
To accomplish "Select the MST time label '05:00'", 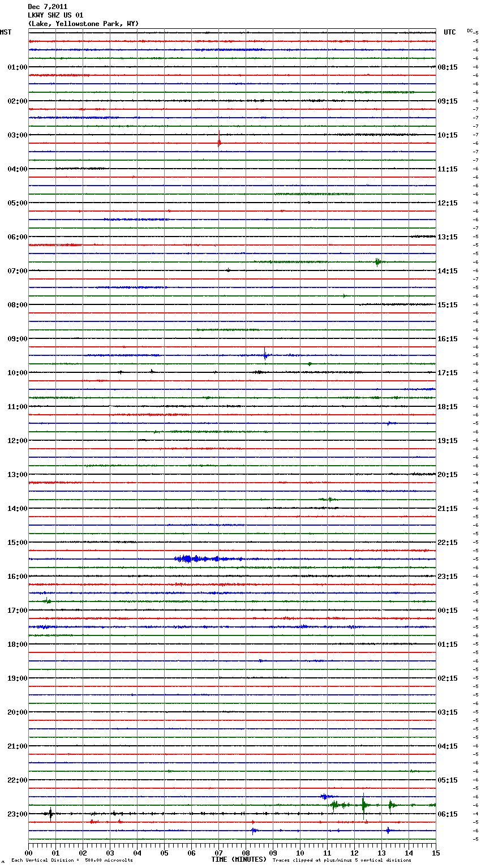I will 18,203.
